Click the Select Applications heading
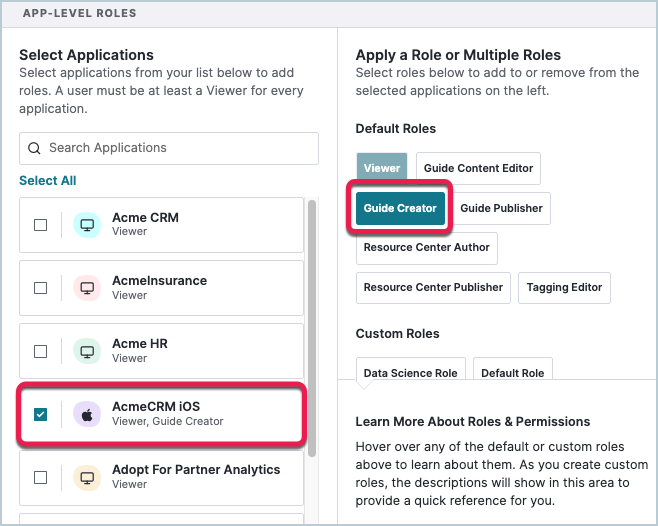 [x=86, y=55]
